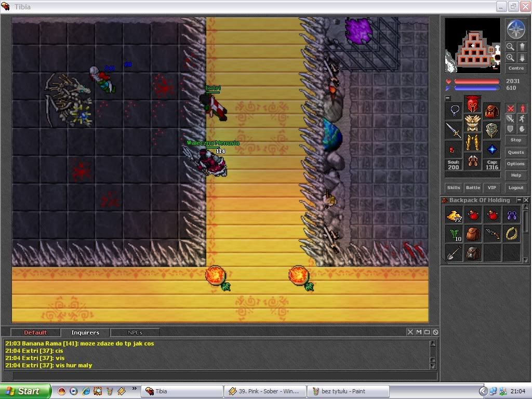This screenshot has width=532, height=399.
Task: Select the first red potion in the backpack
Action: click(473, 215)
